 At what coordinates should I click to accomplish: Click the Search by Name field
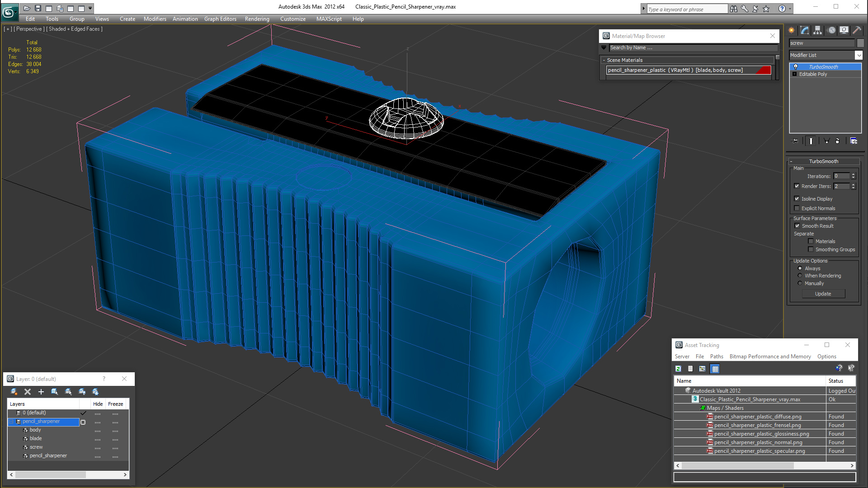692,47
